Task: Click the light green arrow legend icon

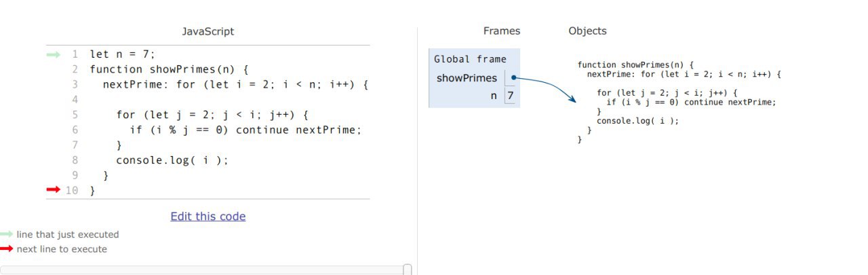Action: click(6, 234)
